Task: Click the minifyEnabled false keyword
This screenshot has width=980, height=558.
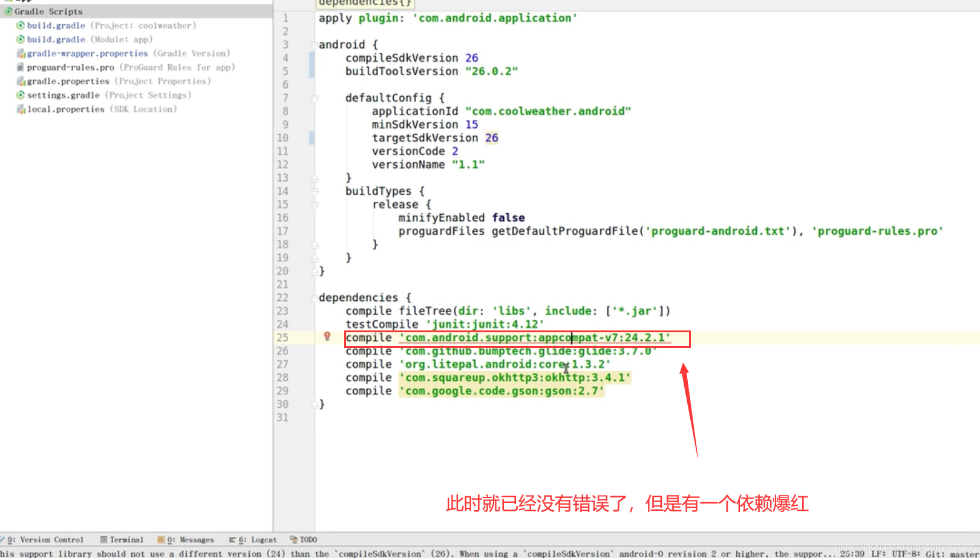Action: 508,218
